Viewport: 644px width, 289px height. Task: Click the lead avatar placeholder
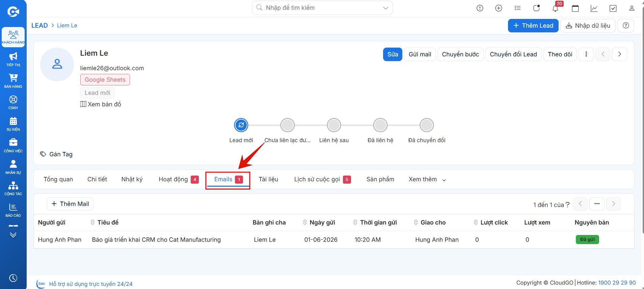pos(57,64)
